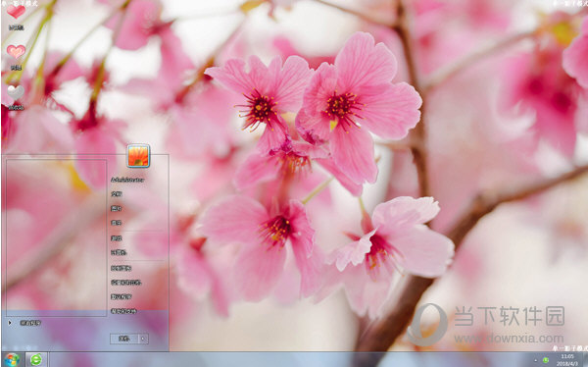Open the silver heart desktop icon
This screenshot has width=588, height=367.
(16, 92)
